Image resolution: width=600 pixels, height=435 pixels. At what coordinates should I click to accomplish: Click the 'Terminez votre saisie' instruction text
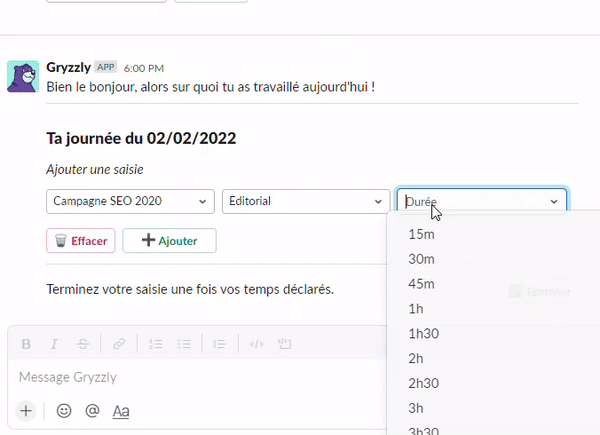click(x=190, y=289)
